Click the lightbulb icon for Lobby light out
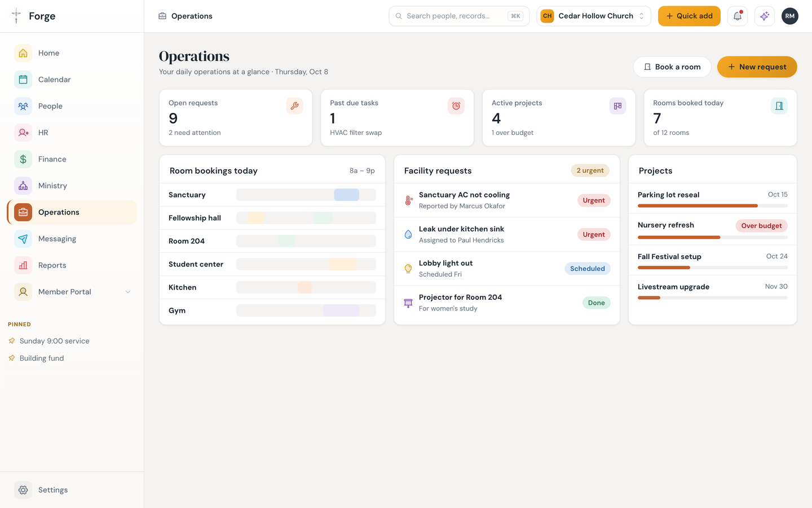812x508 pixels. (408, 269)
